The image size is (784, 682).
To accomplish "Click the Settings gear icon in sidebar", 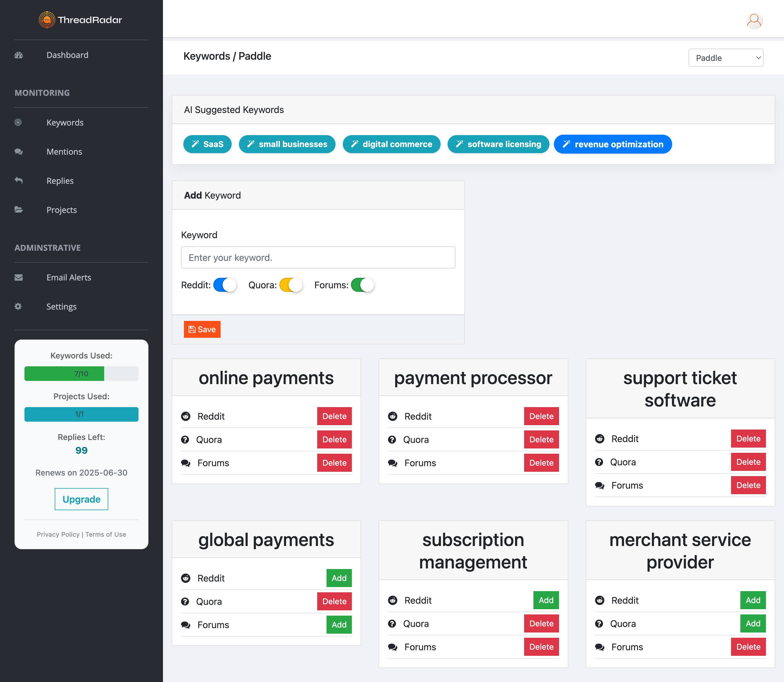I will (x=18, y=306).
